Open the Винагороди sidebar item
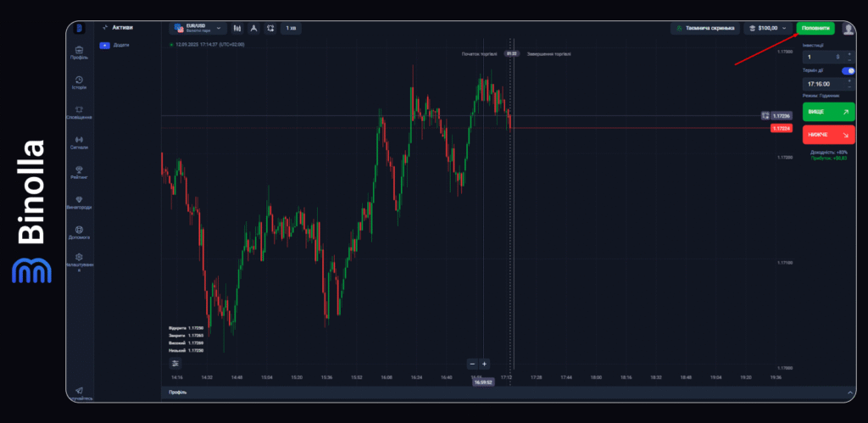 click(79, 200)
